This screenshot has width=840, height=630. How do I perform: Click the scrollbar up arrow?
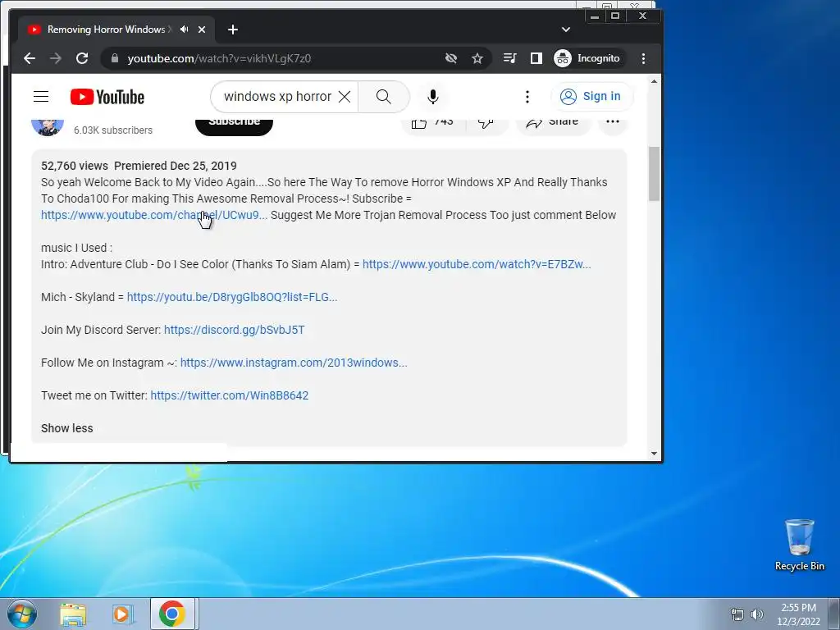[654, 81]
